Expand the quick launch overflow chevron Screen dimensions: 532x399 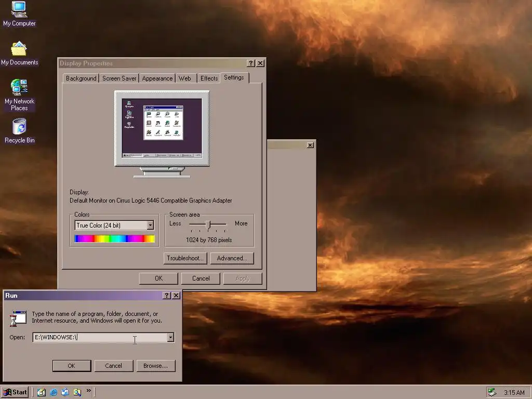point(88,391)
